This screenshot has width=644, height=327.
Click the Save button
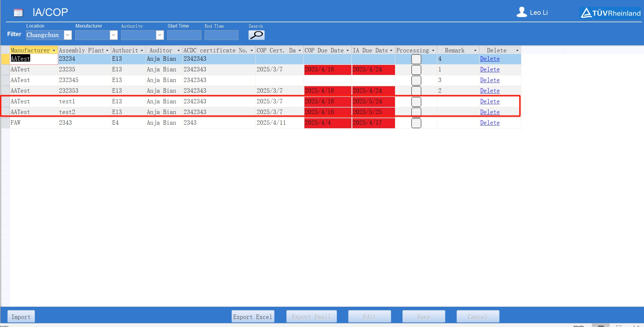[x=423, y=317]
